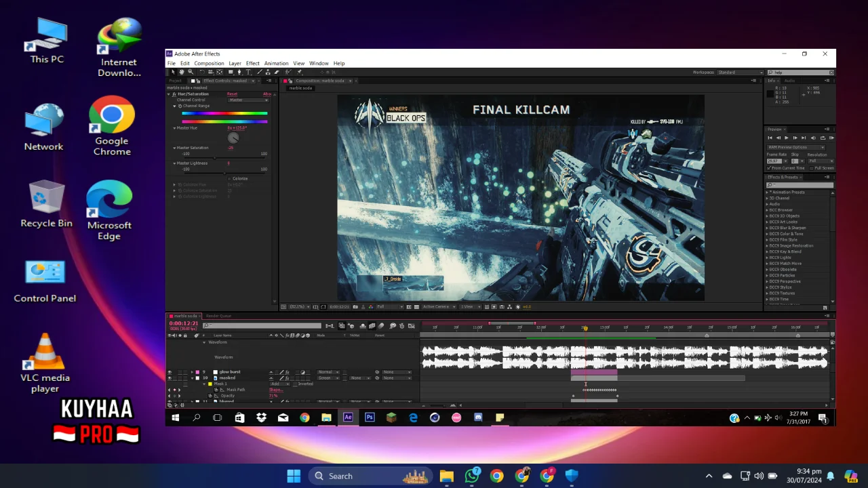Open VLC media player desktop shortcut
868x488 pixels.
(45, 363)
